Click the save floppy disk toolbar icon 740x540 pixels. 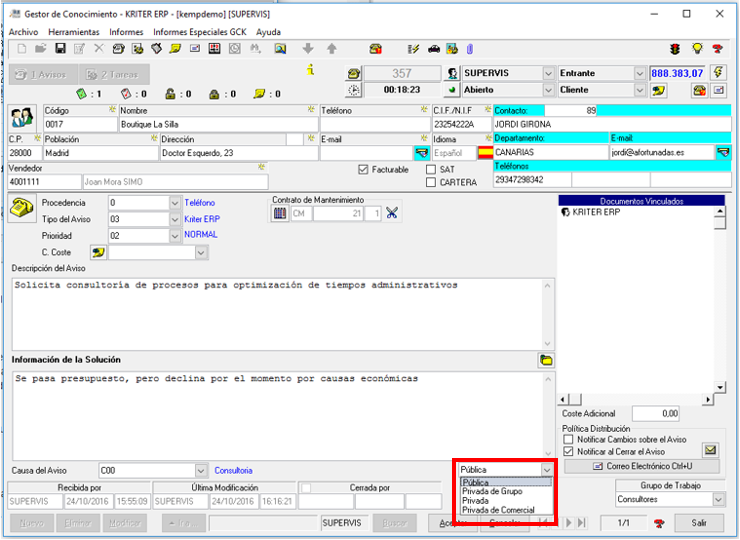click(x=60, y=48)
